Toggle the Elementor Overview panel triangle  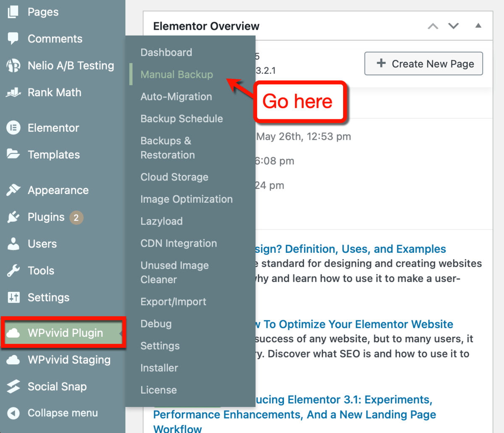(478, 26)
